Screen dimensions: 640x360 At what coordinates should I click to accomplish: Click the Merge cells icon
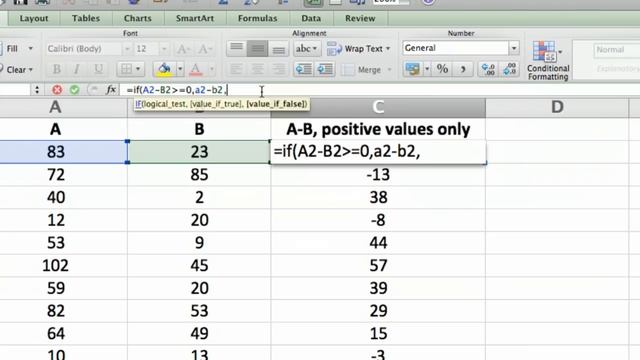coord(348,70)
